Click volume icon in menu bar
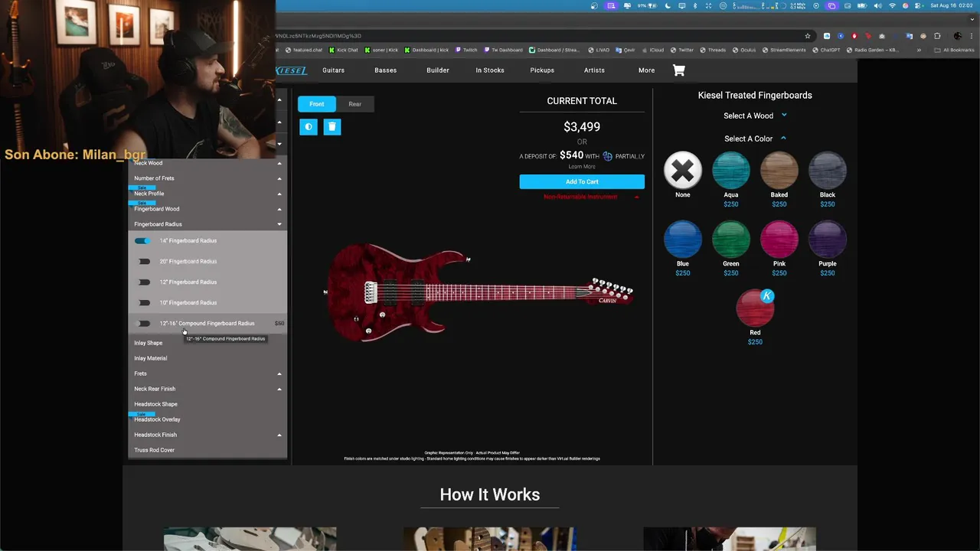The height and width of the screenshot is (551, 980). pyautogui.click(x=877, y=5)
